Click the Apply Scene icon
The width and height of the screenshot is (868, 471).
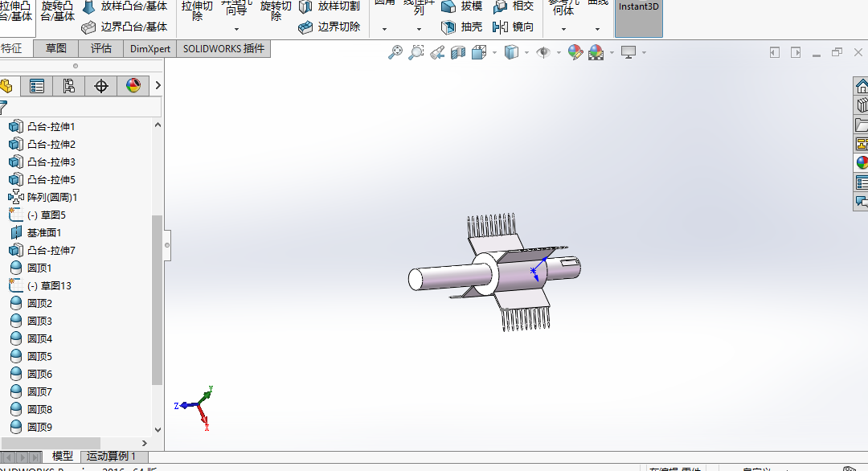pos(596,52)
